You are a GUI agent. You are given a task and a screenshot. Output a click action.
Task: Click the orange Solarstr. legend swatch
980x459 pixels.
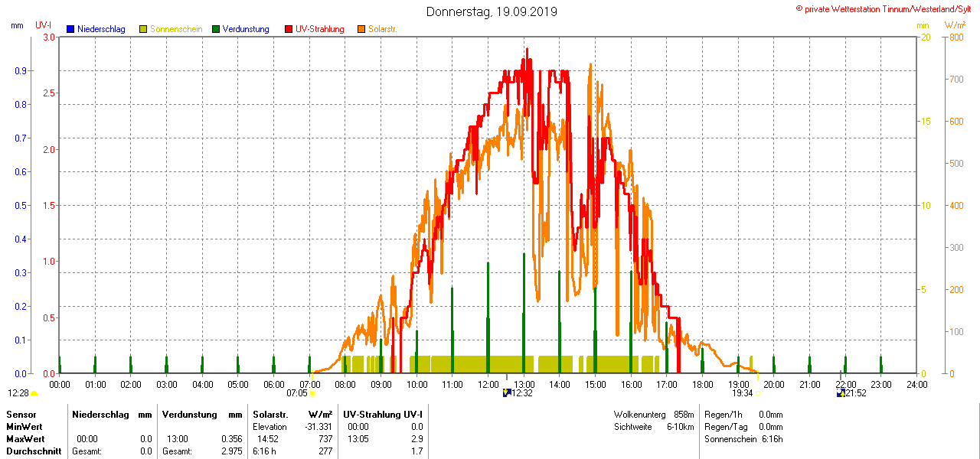click(361, 29)
